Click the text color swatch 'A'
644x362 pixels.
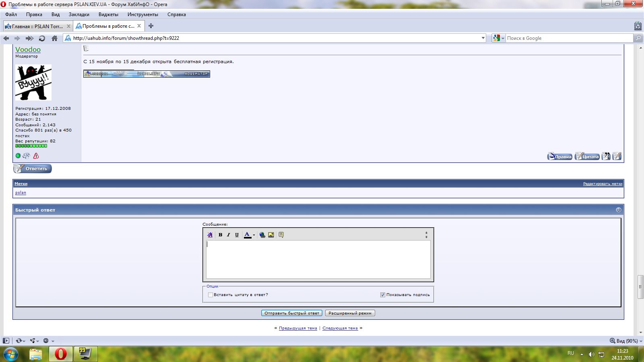(x=247, y=235)
